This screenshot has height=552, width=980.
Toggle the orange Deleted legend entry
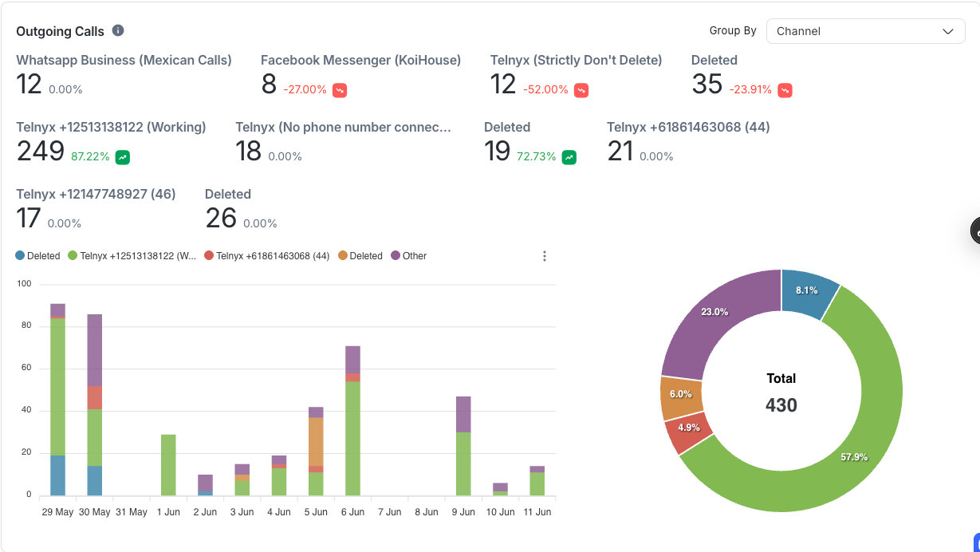click(360, 256)
